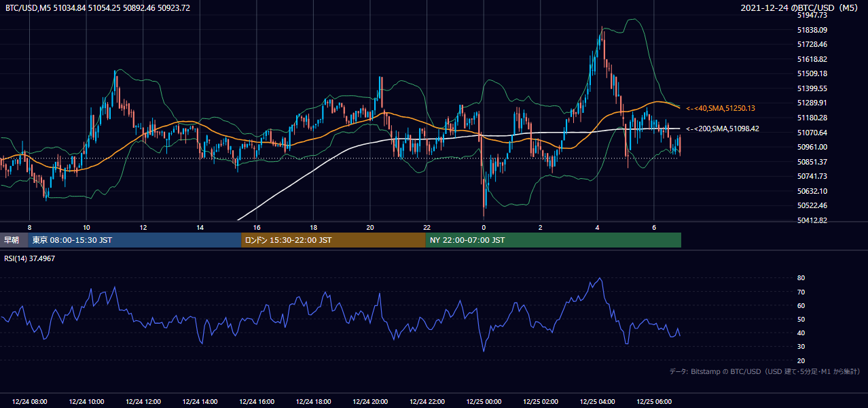Viewport: 868px width, 408px height.
Task: Click RSI axis level 30
Action: point(801,347)
